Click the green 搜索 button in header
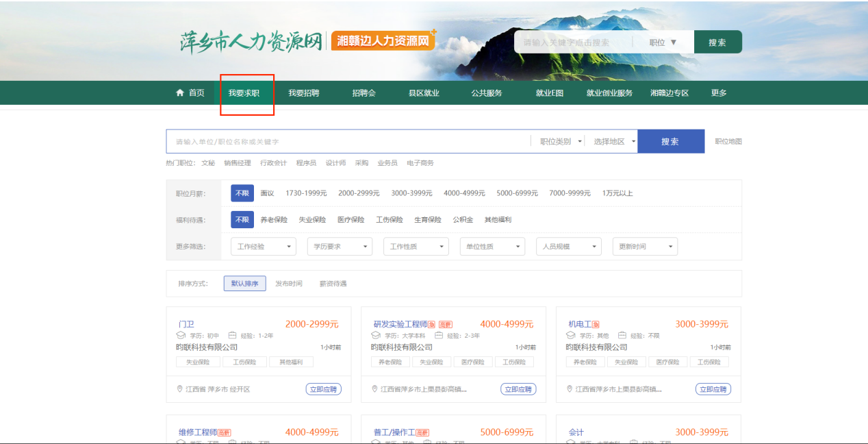The height and width of the screenshot is (444, 868). 717,42
